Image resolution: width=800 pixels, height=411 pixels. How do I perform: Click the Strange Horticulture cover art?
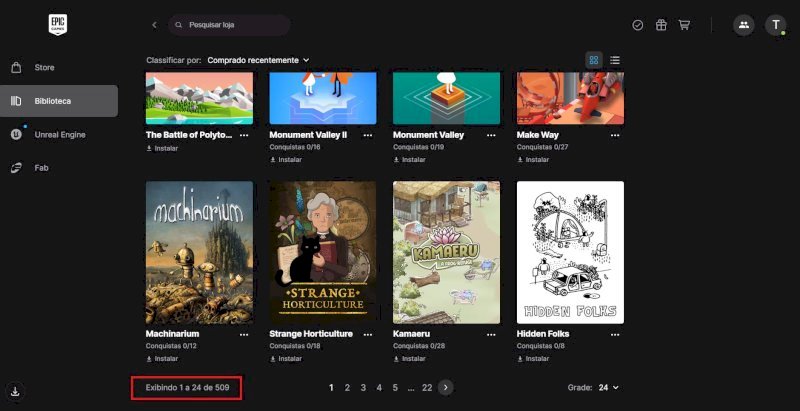323,252
